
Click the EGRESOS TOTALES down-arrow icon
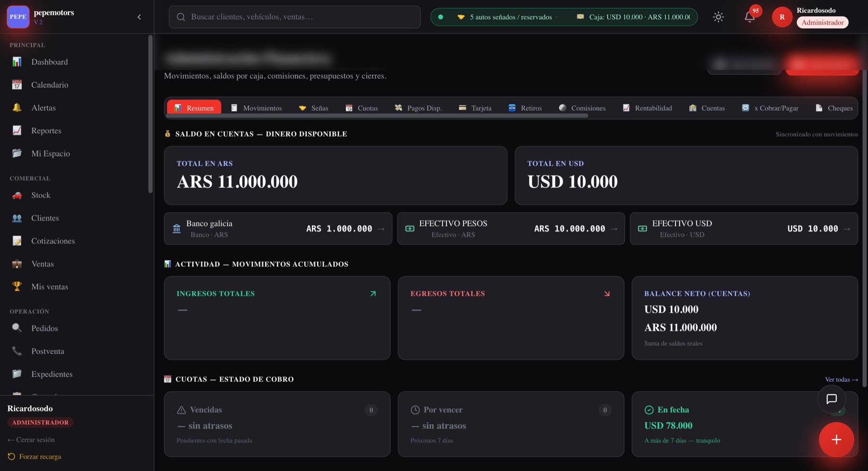point(607,293)
